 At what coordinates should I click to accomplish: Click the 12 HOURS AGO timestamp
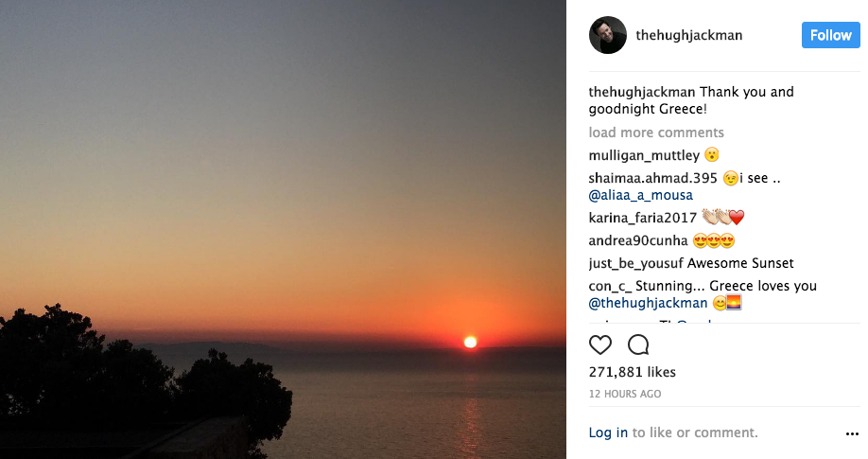tap(625, 394)
